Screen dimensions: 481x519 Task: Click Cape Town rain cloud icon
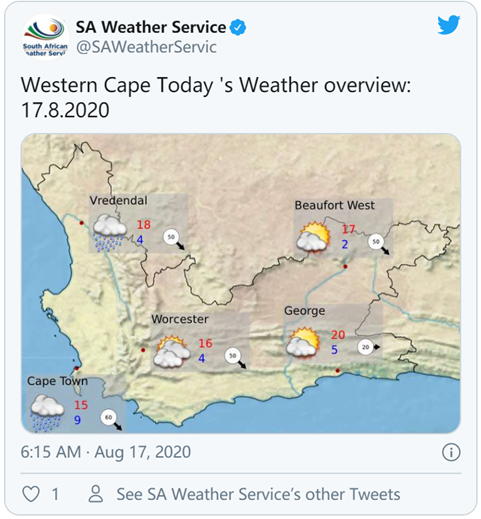coord(47,413)
